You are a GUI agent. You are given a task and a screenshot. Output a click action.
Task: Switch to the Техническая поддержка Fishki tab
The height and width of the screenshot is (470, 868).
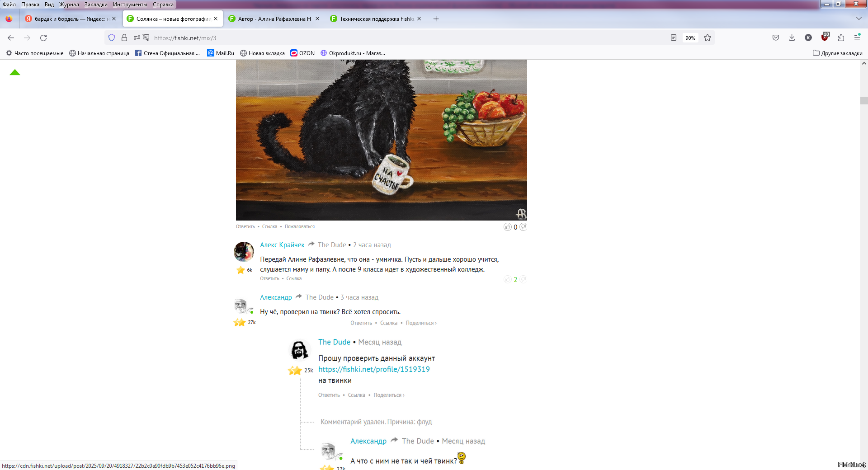pos(376,19)
